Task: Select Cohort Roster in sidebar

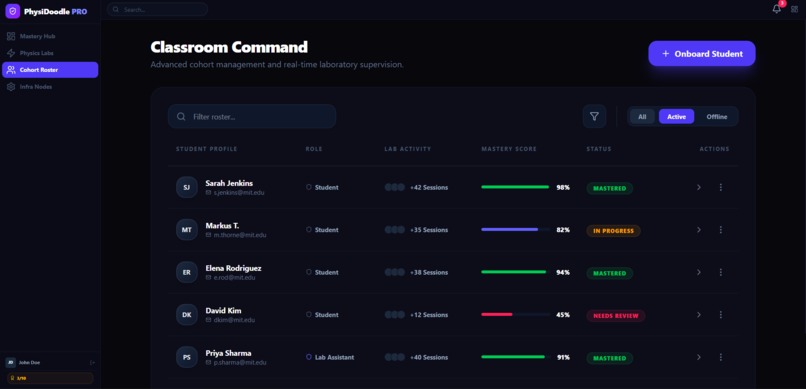Action: coord(50,70)
